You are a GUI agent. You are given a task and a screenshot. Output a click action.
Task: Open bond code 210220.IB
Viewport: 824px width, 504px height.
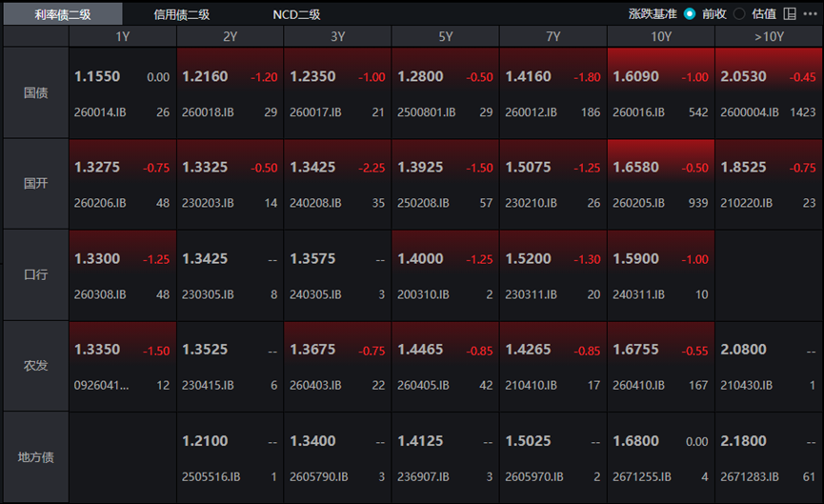coord(746,203)
